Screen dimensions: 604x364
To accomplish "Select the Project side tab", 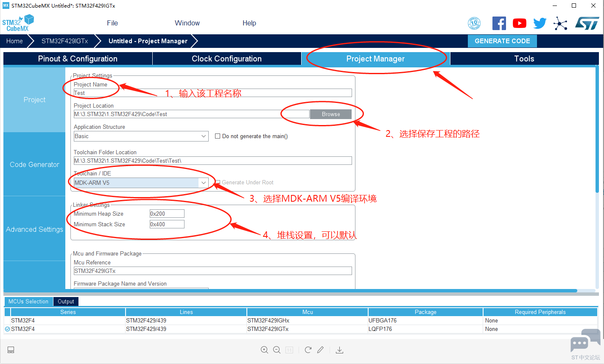I will [34, 100].
